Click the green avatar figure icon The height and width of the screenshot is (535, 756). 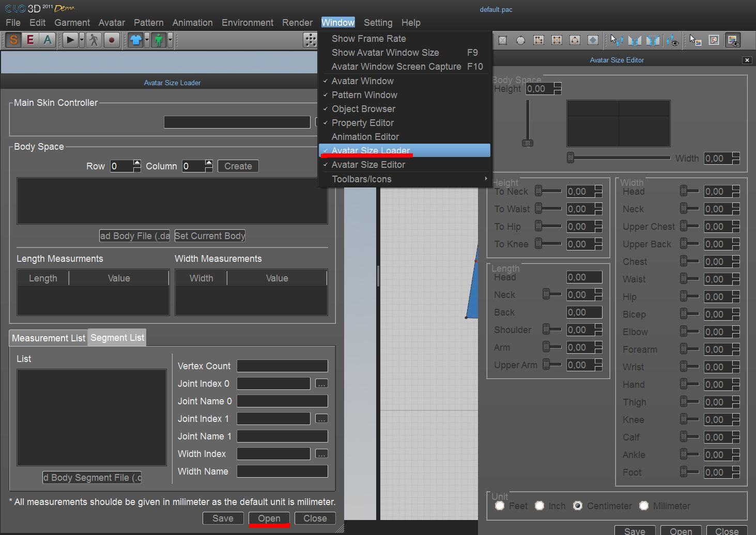click(x=159, y=40)
